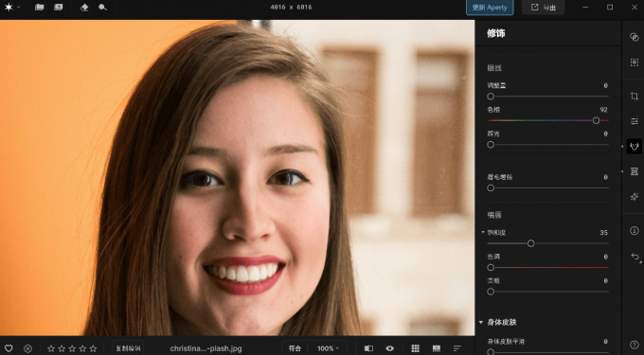Screen dimensions: 644x355
Task: Click the 眼线 section label
Action: 494,68
